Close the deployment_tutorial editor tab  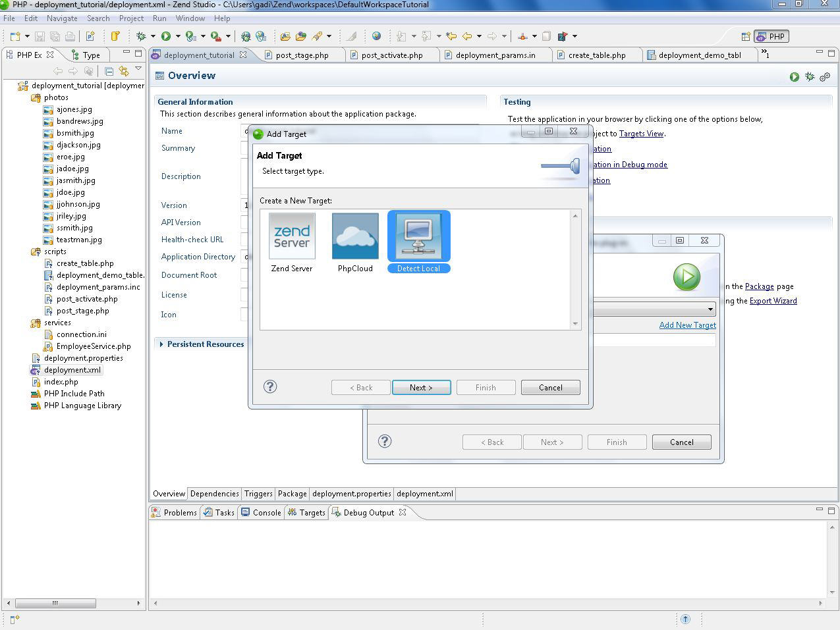(243, 55)
